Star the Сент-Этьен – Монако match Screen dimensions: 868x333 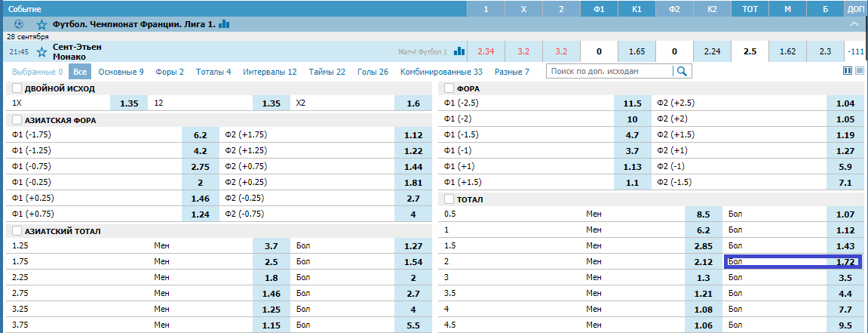coord(41,52)
